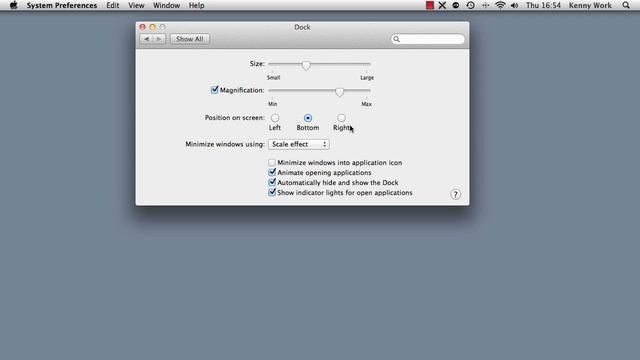Click the Kenny Work user menu
This screenshot has width=640, height=360.
[590, 5]
